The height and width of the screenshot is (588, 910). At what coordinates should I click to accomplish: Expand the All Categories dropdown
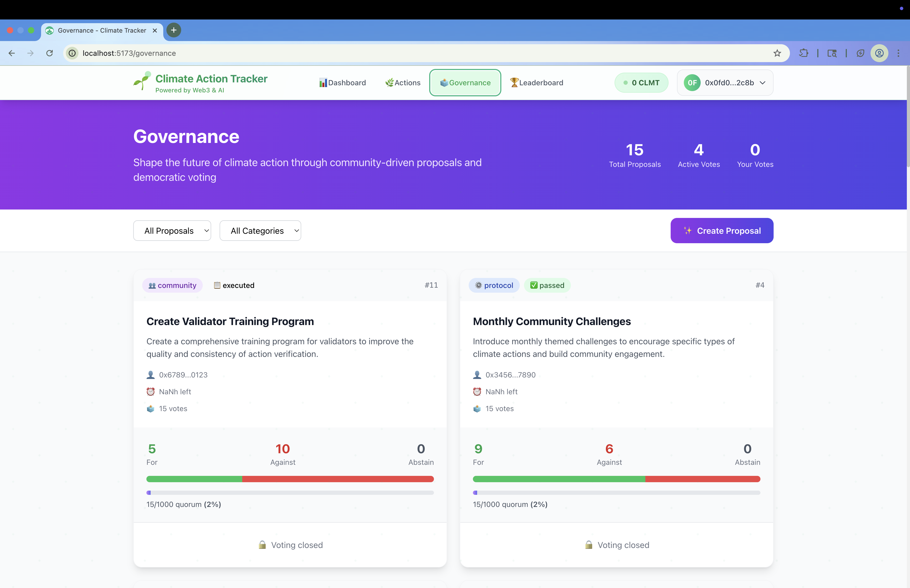pos(260,231)
